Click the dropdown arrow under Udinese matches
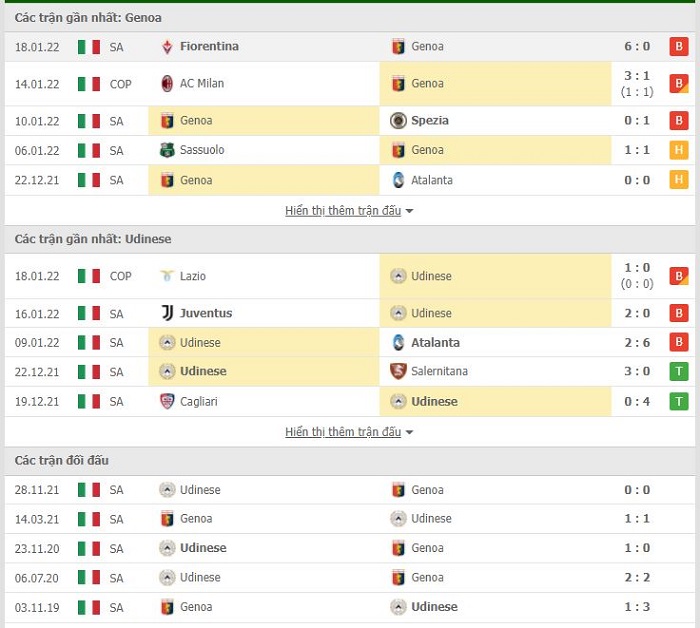 click(409, 433)
